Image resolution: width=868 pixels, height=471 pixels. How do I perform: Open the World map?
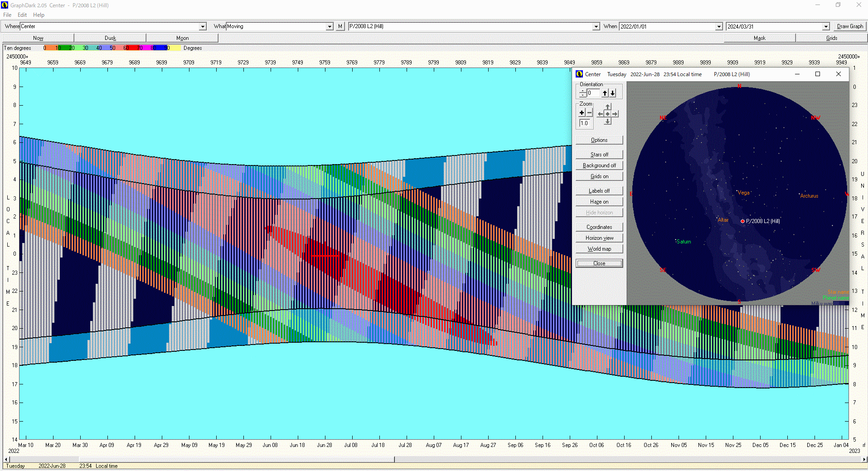pos(599,249)
